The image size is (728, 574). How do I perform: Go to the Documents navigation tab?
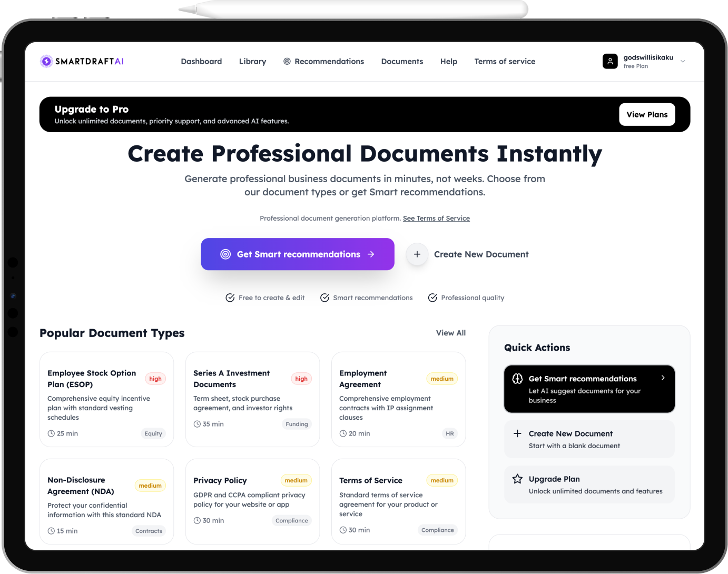pyautogui.click(x=402, y=62)
